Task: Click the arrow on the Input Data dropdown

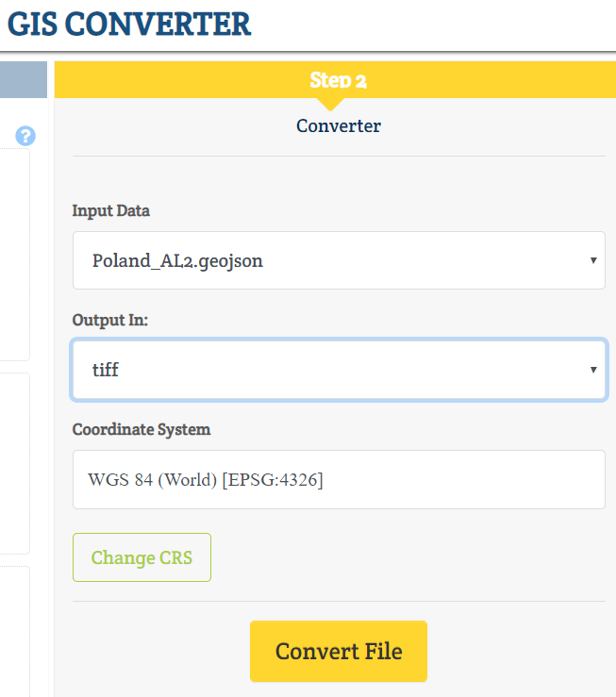Action: 593,260
